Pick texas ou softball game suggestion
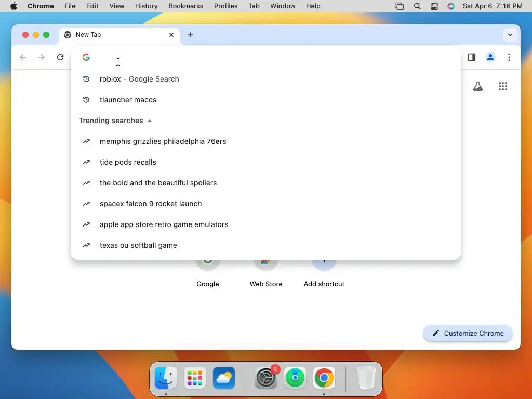The width and height of the screenshot is (532, 399). 265,245
